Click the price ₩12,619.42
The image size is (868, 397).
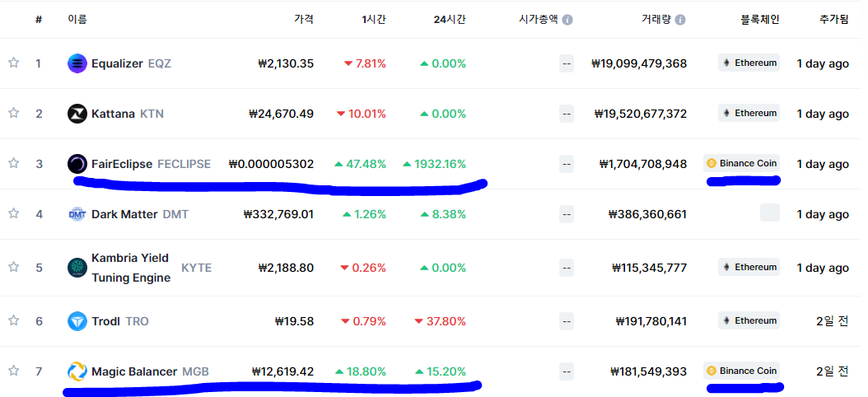(282, 371)
